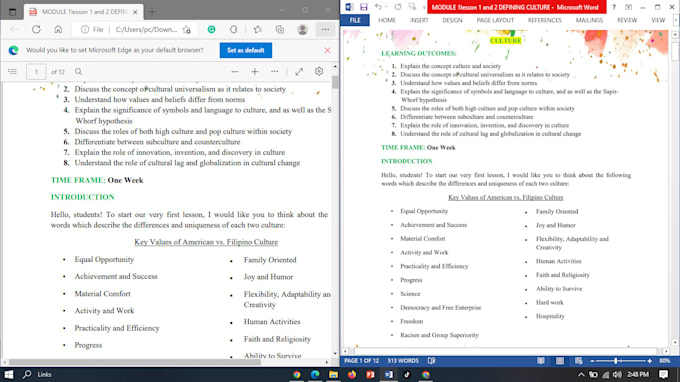Open Word proofing status icon
The height and width of the screenshot is (382, 680).
(432, 361)
